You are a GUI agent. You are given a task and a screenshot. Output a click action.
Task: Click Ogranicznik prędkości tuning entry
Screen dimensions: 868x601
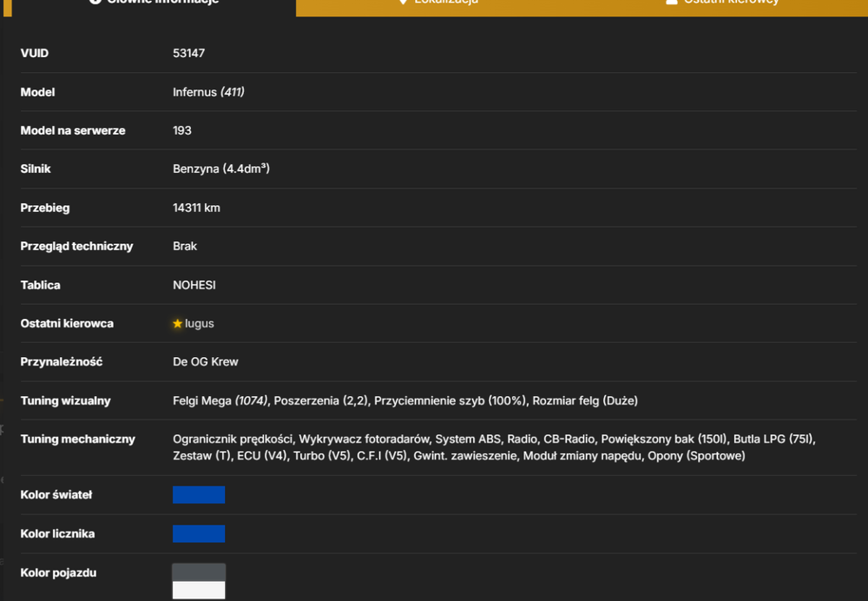pos(233,439)
